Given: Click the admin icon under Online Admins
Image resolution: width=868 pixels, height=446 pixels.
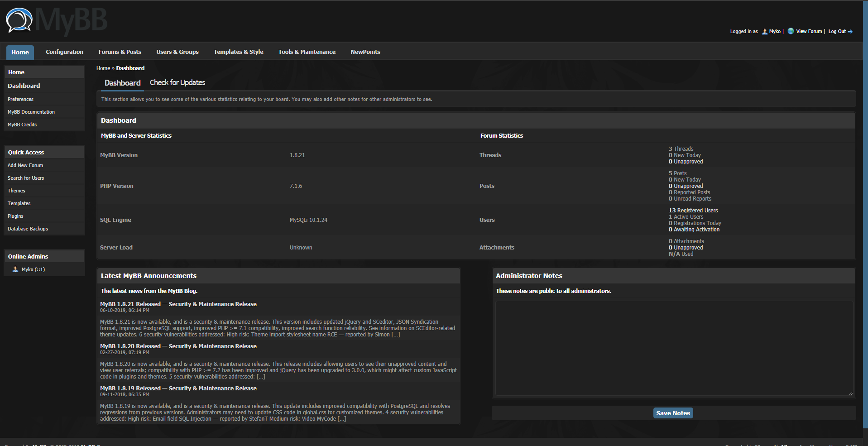Looking at the screenshot, I should click(x=15, y=269).
